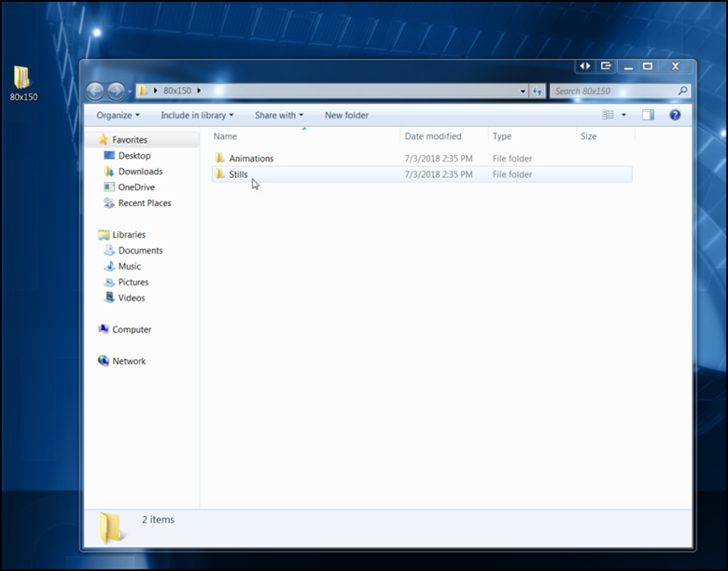Refresh the current folder view
This screenshot has width=728, height=571.
pyautogui.click(x=538, y=91)
